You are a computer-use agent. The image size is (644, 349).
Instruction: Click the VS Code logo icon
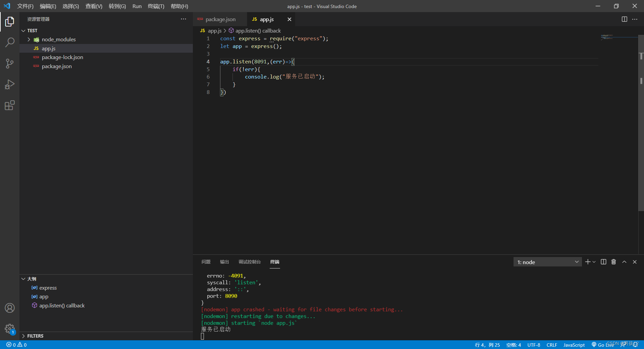click(x=7, y=6)
